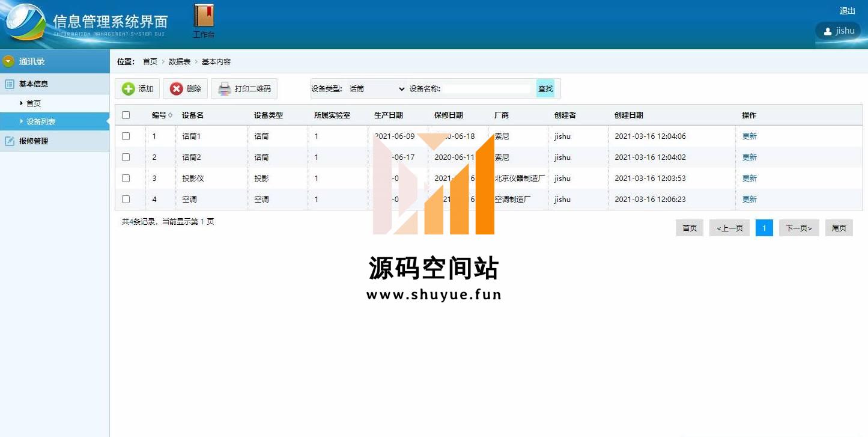
Task: Click 更新 for row 空调
Action: point(750,200)
